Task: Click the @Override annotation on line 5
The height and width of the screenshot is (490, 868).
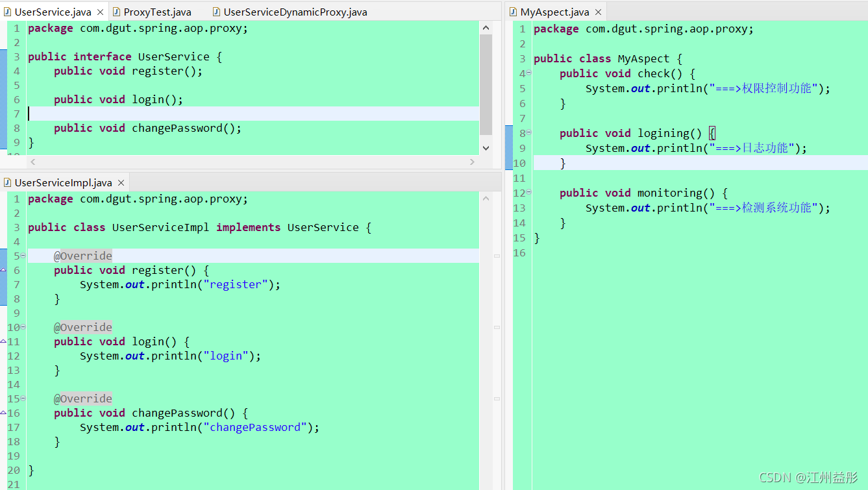Action: click(83, 256)
